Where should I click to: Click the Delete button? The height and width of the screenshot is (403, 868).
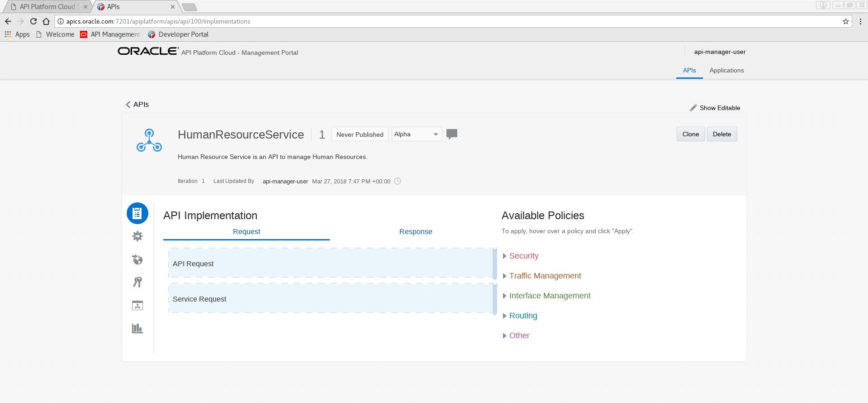(721, 134)
